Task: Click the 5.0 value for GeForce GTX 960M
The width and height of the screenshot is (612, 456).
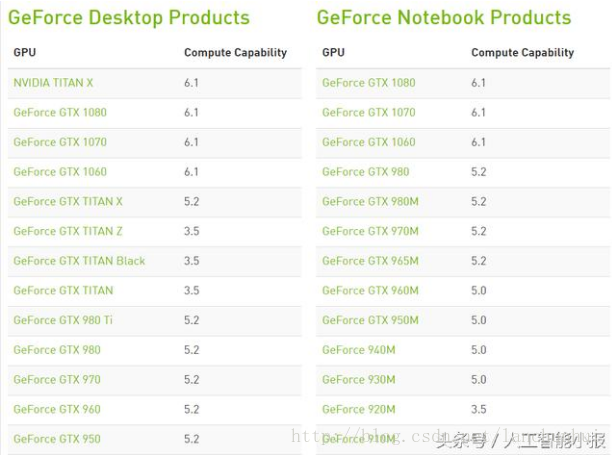Action: pos(479,290)
